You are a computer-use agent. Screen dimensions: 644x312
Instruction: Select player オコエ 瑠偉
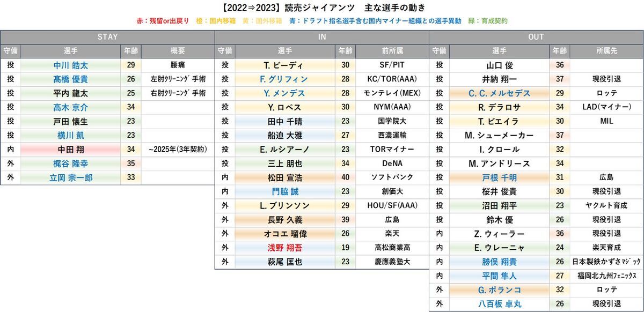pyautogui.click(x=285, y=233)
